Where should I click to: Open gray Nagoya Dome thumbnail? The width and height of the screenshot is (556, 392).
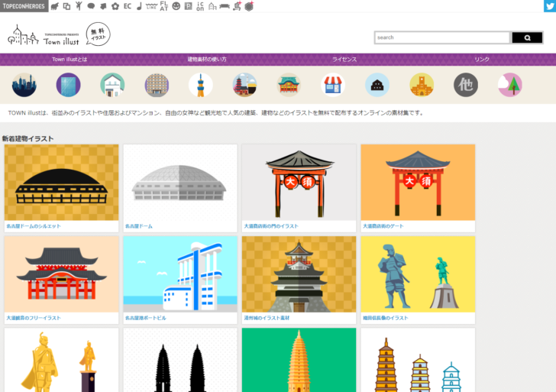(x=180, y=183)
